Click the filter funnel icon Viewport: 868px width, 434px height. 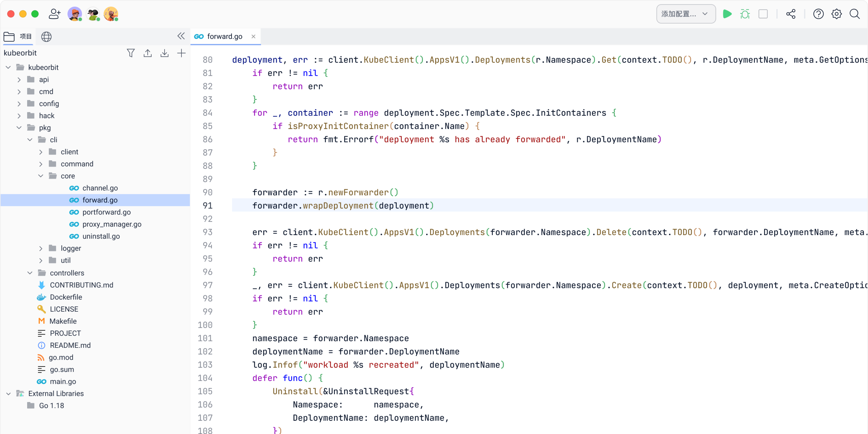(131, 53)
